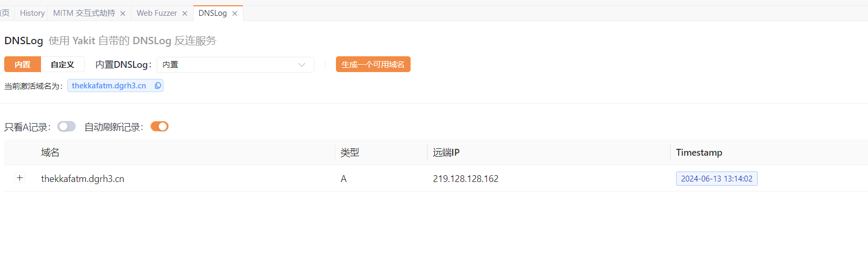The width and height of the screenshot is (868, 253).
Task: Click the 域名 column header
Action: (x=50, y=153)
